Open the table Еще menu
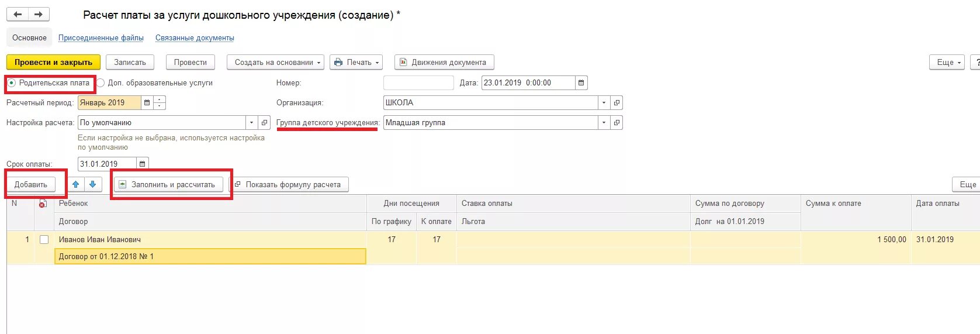 coord(967,184)
